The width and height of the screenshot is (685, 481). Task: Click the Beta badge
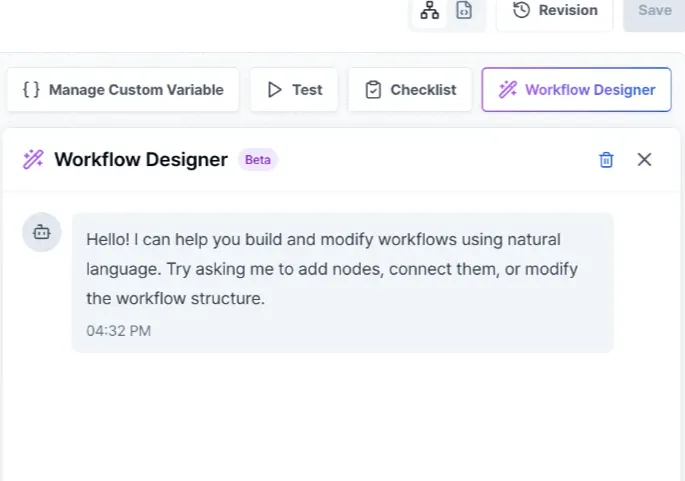pos(258,160)
